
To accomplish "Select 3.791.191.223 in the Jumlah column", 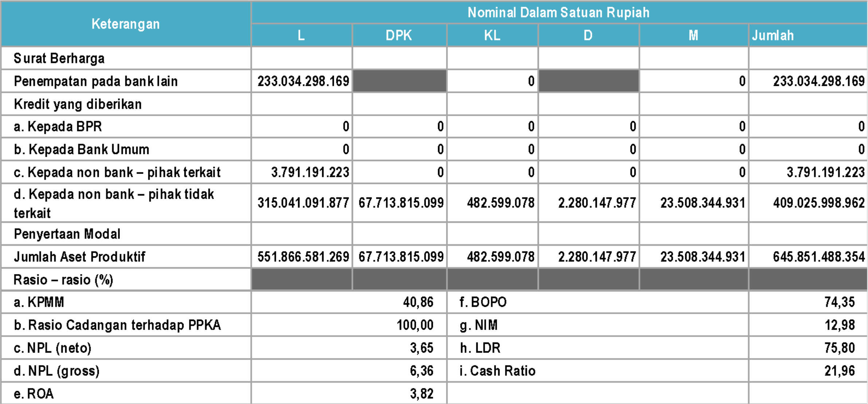I will click(x=825, y=172).
